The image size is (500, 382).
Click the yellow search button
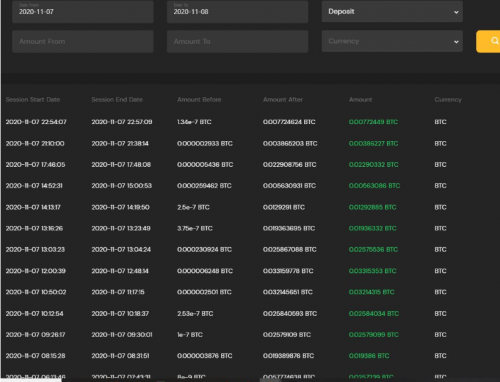[x=488, y=41]
